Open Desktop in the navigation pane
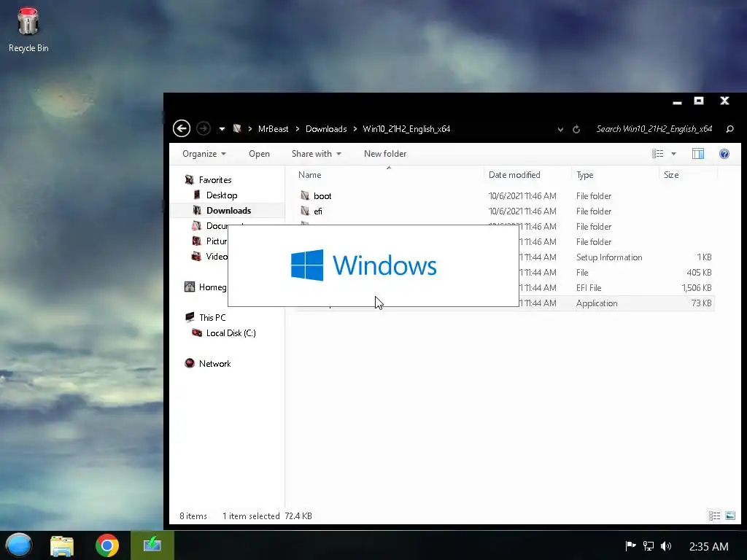This screenshot has width=747, height=560. pyautogui.click(x=222, y=195)
